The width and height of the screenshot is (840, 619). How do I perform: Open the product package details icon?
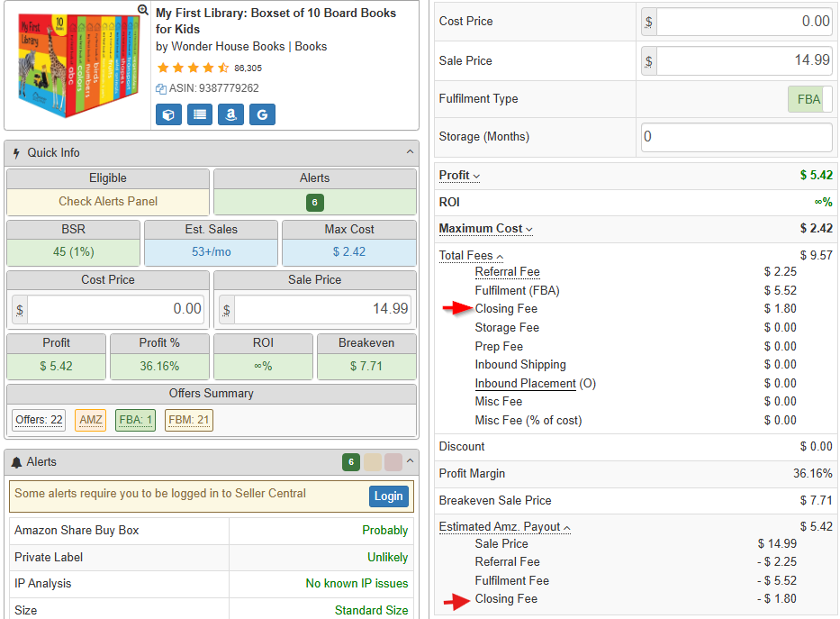168,114
